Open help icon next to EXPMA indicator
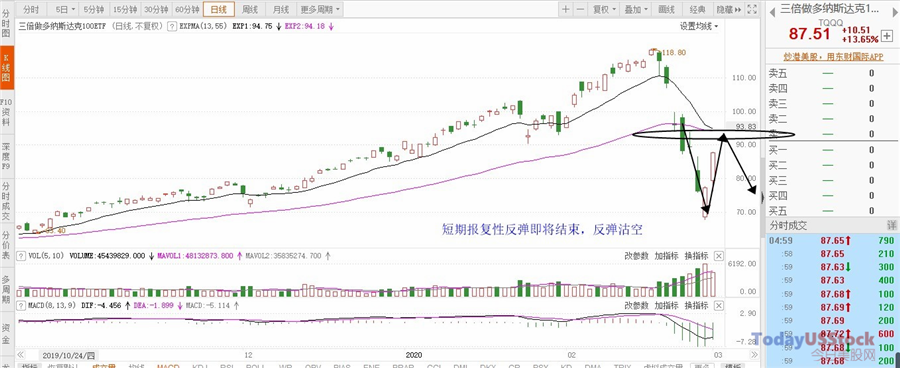The width and height of the screenshot is (900, 368). pyautogui.click(x=172, y=26)
